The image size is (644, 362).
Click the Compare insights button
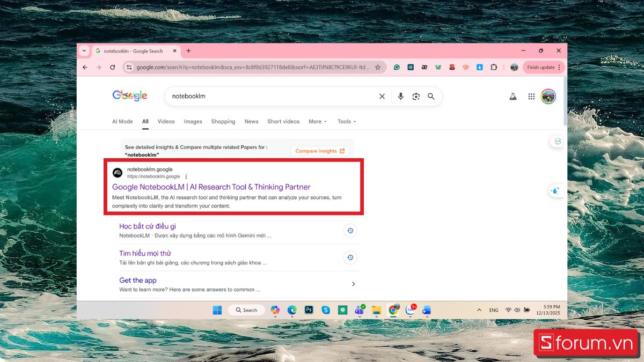tap(320, 151)
